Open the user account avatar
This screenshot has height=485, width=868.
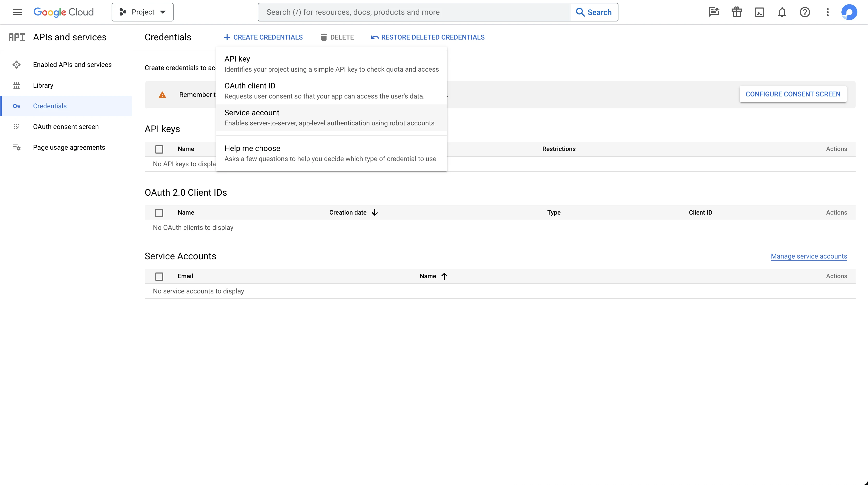849,12
